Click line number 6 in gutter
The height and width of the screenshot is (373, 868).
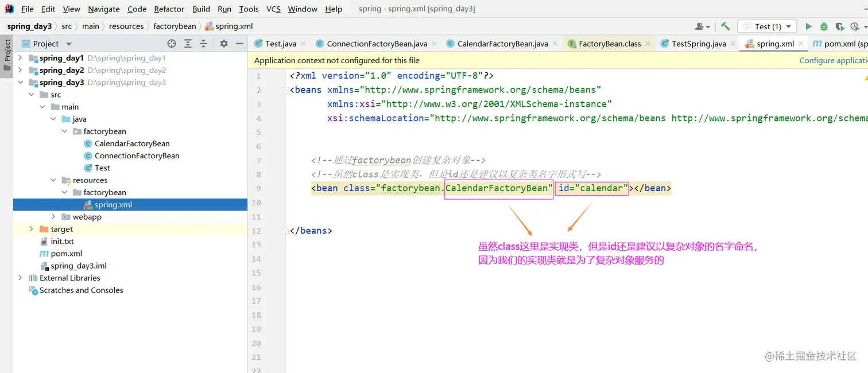258,146
